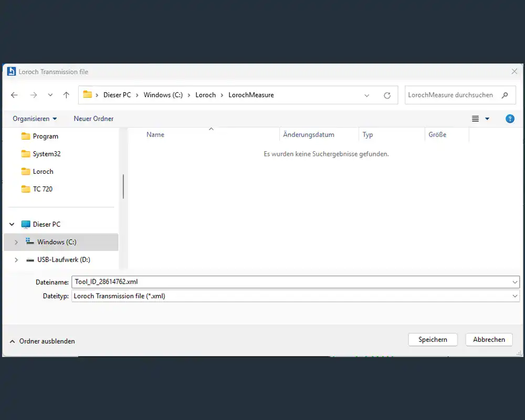Click Speichern to save the file
Image resolution: width=525 pixels, height=420 pixels.
click(433, 340)
